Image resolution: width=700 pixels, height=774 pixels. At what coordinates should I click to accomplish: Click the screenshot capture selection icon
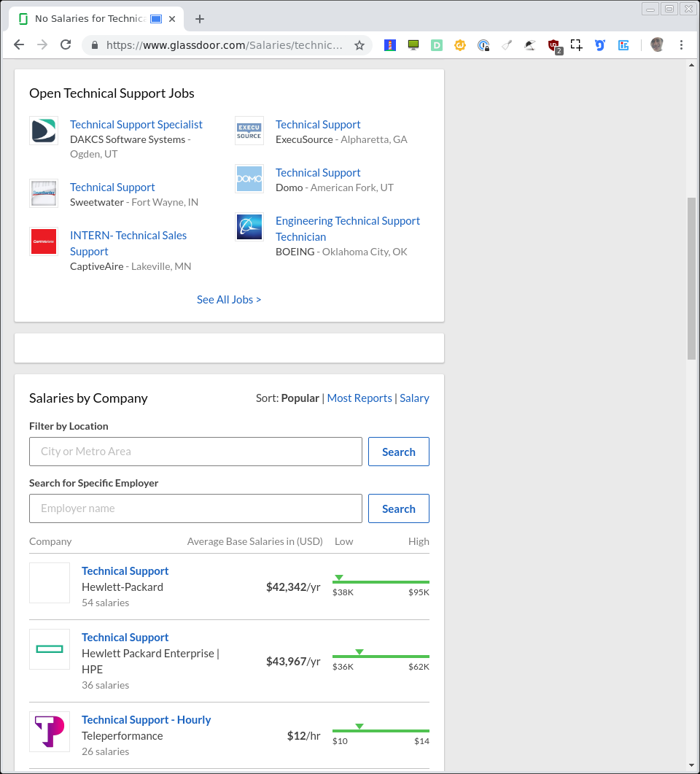[x=577, y=45]
